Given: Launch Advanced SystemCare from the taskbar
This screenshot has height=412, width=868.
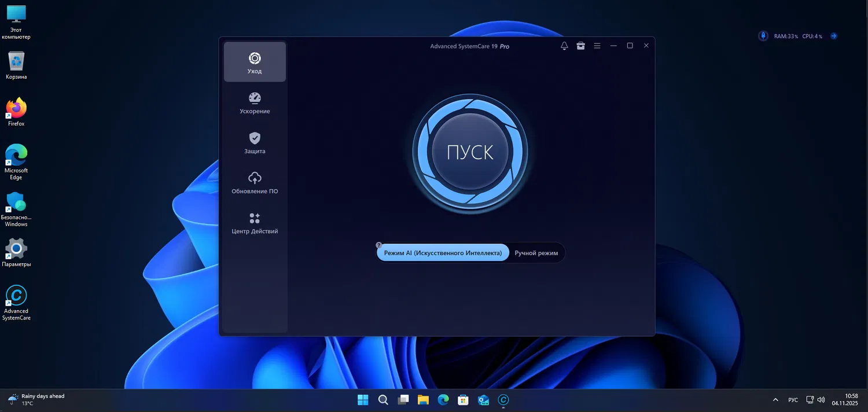Looking at the screenshot, I should [x=503, y=399].
